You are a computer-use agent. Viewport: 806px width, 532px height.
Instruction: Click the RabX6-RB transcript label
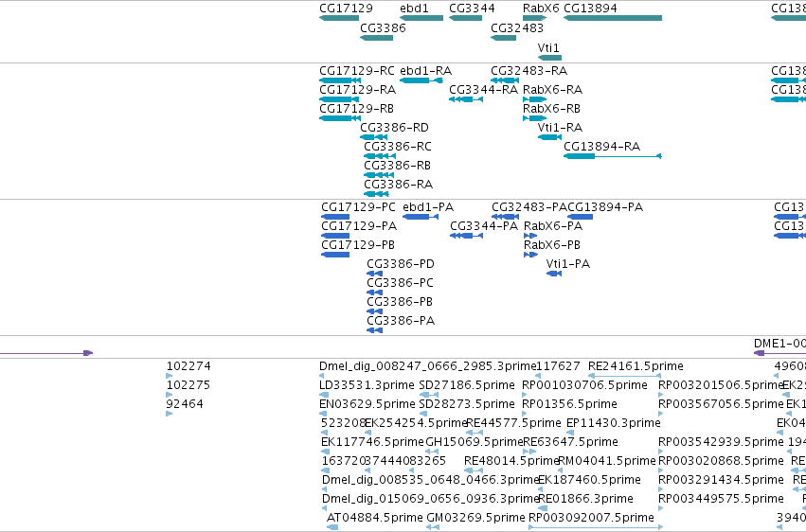pos(551,109)
